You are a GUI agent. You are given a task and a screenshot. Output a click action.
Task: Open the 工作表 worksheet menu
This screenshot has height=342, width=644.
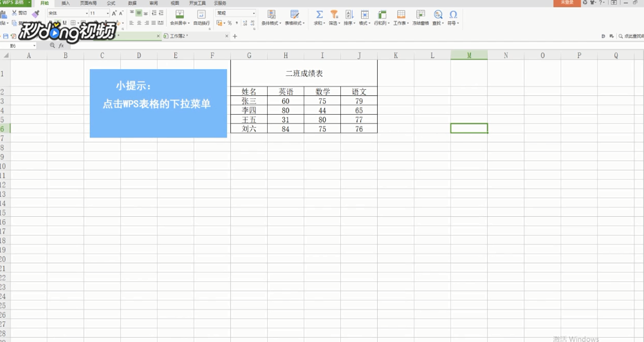pyautogui.click(x=401, y=17)
